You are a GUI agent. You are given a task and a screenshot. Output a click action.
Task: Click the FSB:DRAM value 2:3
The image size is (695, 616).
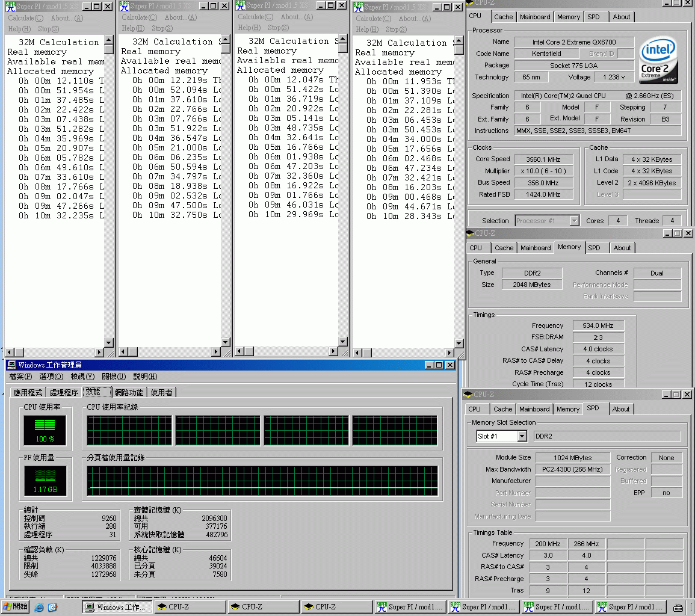598,337
